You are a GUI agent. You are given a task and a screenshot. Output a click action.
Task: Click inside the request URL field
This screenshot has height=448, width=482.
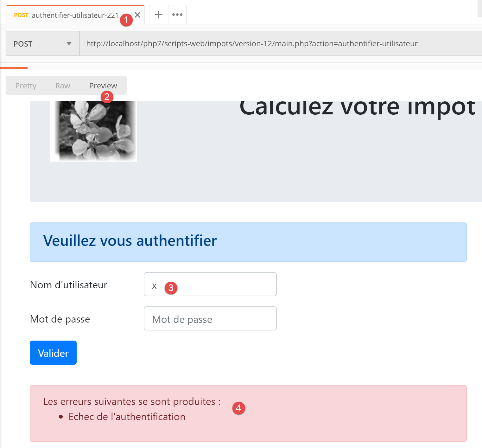279,44
